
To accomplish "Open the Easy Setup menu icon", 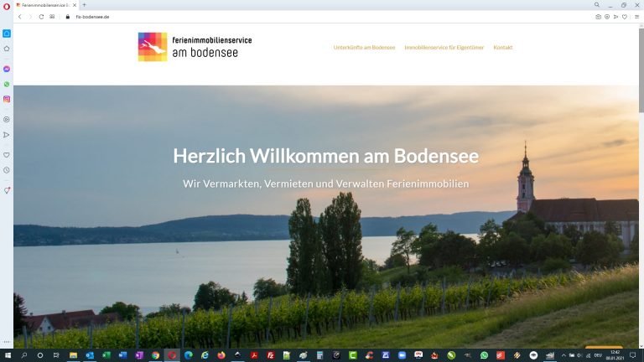I will click(x=637, y=17).
